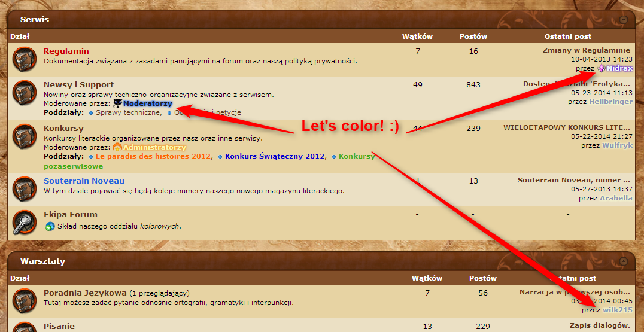The width and height of the screenshot is (644, 332).
Task: Open the Administratorzy group page
Action: click(x=154, y=147)
